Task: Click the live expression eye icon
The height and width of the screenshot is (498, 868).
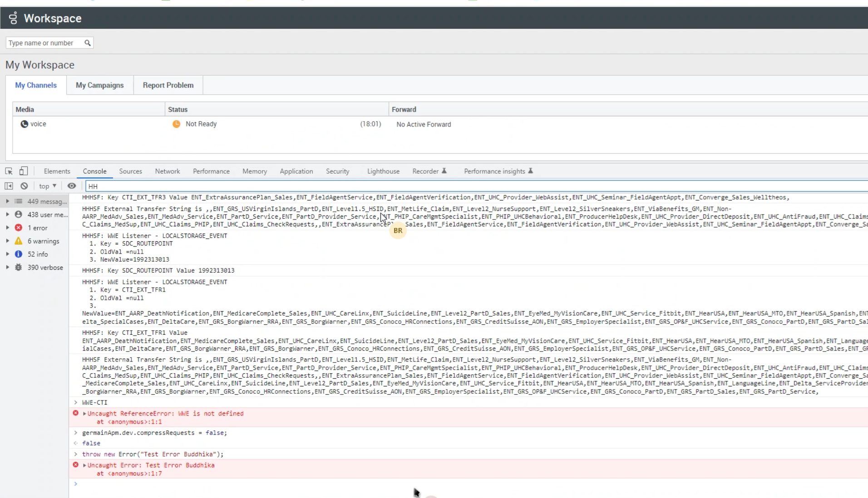Action: tap(72, 186)
